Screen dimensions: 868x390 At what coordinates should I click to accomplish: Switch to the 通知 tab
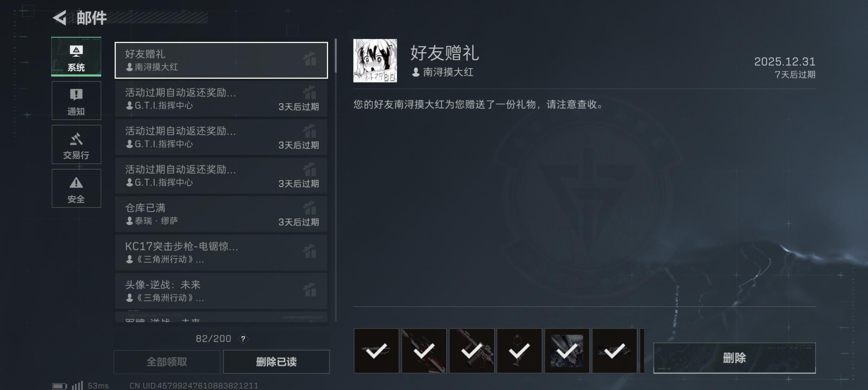[x=76, y=101]
